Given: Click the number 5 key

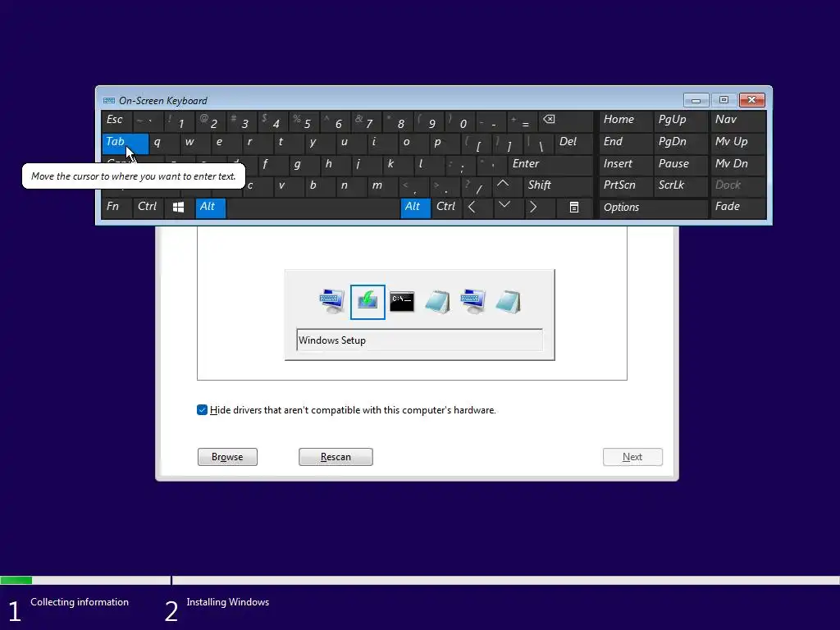Looking at the screenshot, I should tap(304, 121).
